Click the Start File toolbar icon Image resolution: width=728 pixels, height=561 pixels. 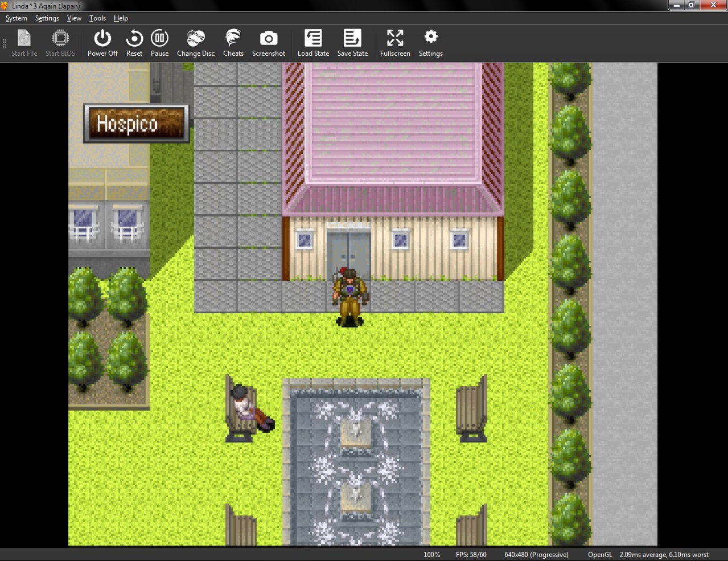(24, 43)
